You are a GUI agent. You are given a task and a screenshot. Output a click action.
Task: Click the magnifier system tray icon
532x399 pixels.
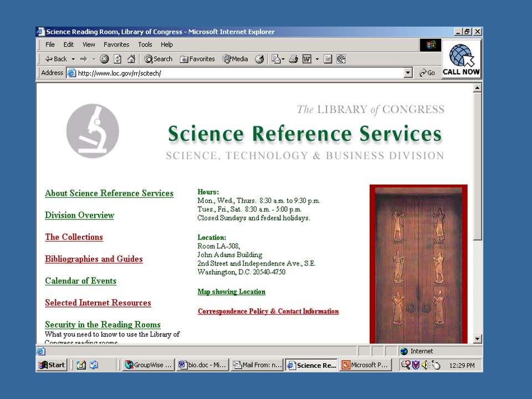(406, 365)
